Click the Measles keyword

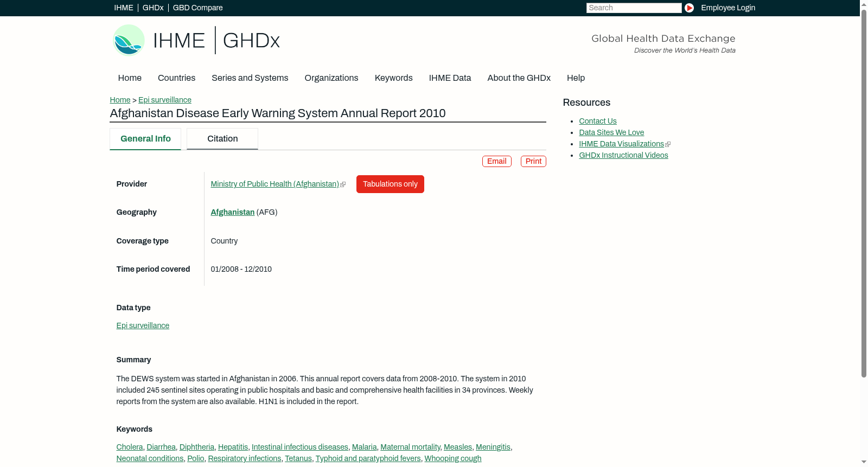point(458,447)
